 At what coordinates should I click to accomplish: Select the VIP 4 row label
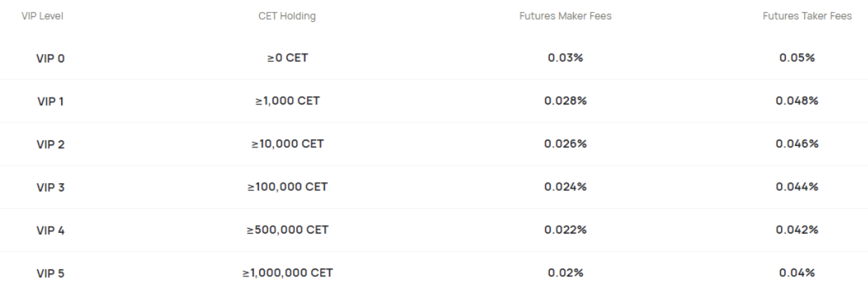tap(51, 231)
